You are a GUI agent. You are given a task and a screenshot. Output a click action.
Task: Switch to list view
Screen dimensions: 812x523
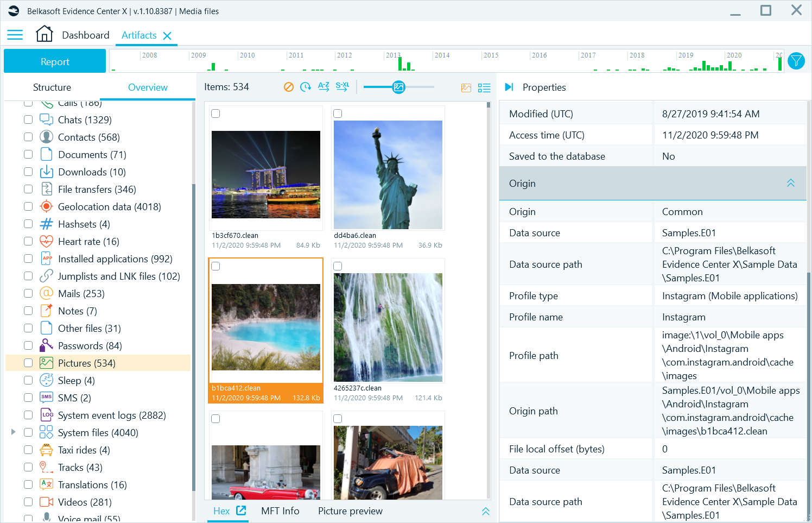point(484,87)
